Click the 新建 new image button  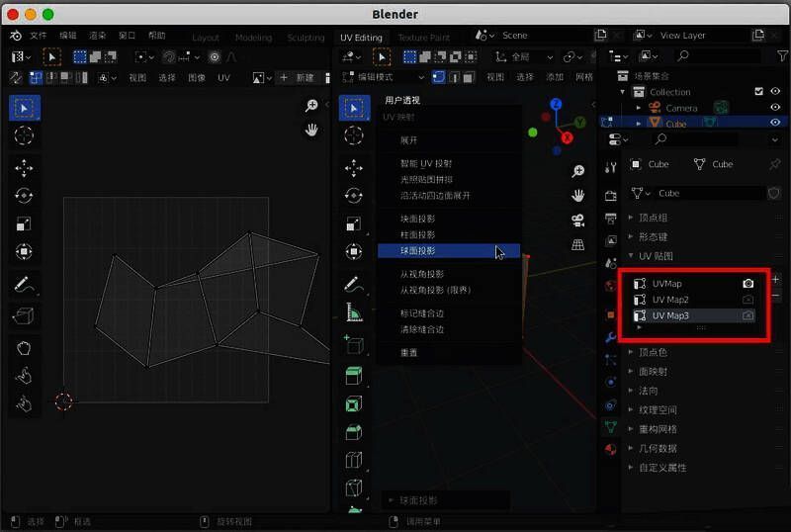pyautogui.click(x=297, y=77)
